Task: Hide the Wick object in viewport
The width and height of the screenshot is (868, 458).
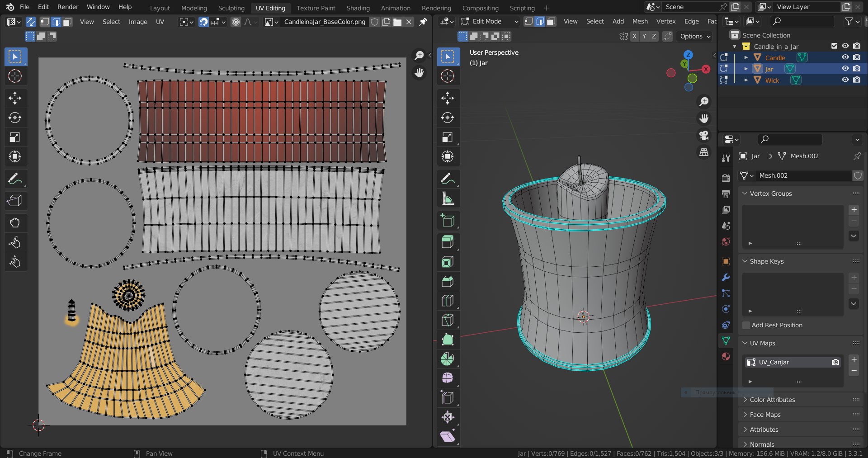Action: (845, 80)
